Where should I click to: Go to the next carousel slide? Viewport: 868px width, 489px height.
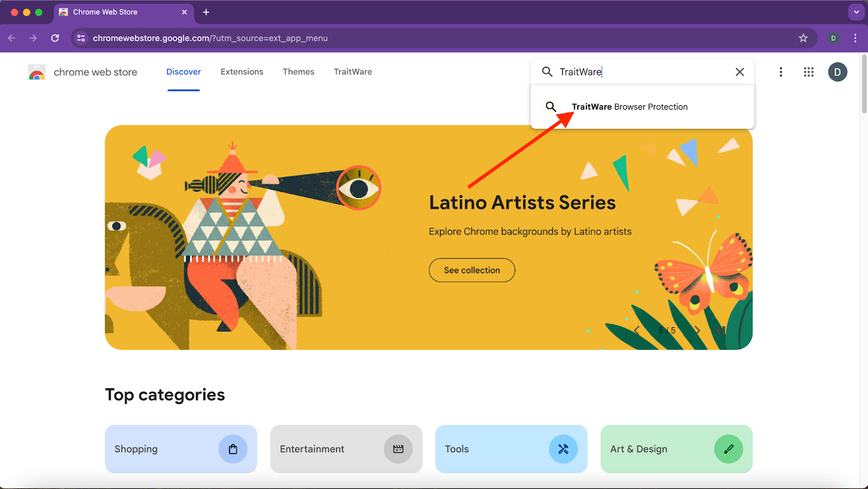pyautogui.click(x=697, y=330)
